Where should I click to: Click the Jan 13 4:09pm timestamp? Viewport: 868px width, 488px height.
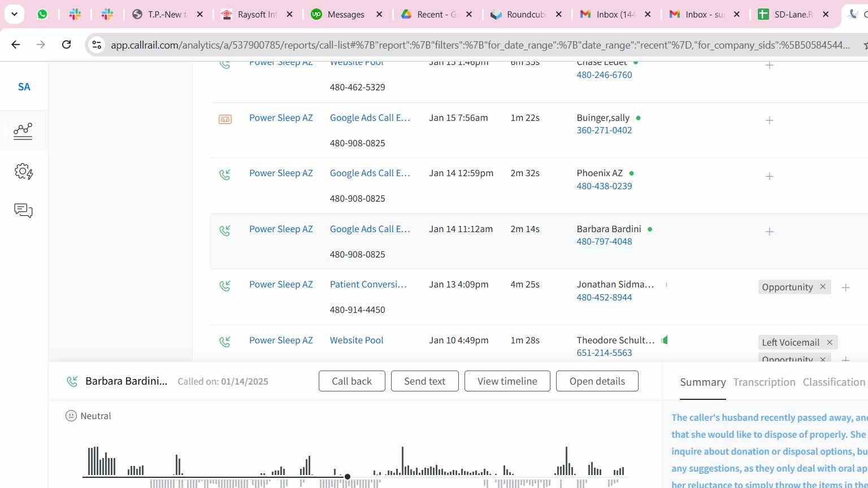point(458,285)
